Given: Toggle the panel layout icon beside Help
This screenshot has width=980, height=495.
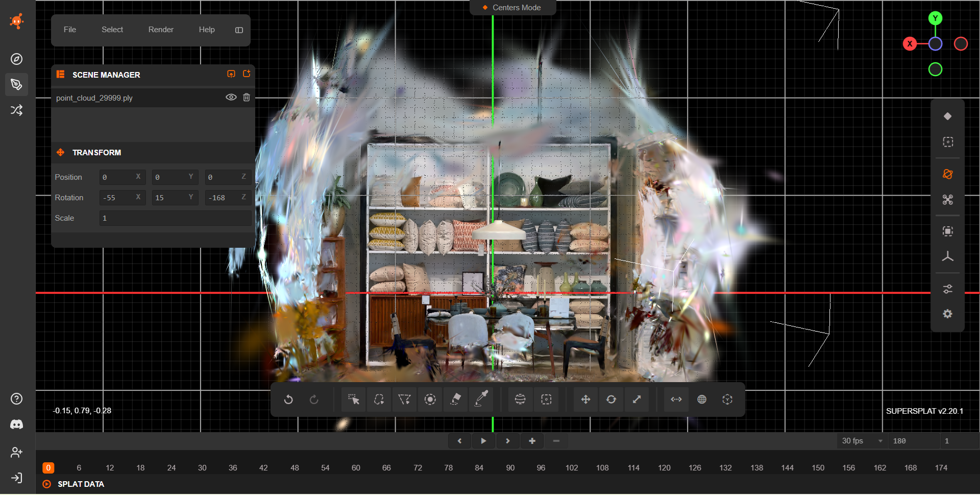Looking at the screenshot, I should (x=239, y=30).
